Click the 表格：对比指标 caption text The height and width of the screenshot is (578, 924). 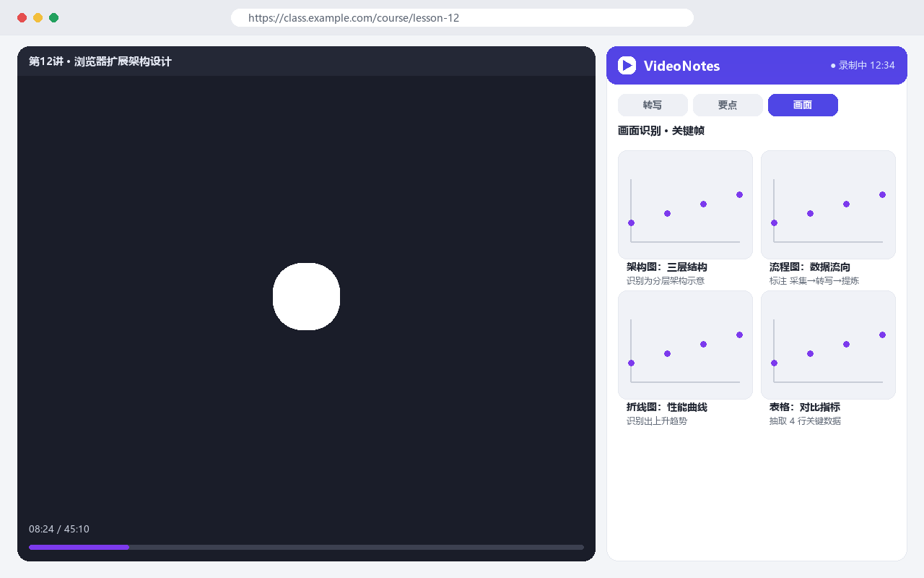[805, 407]
